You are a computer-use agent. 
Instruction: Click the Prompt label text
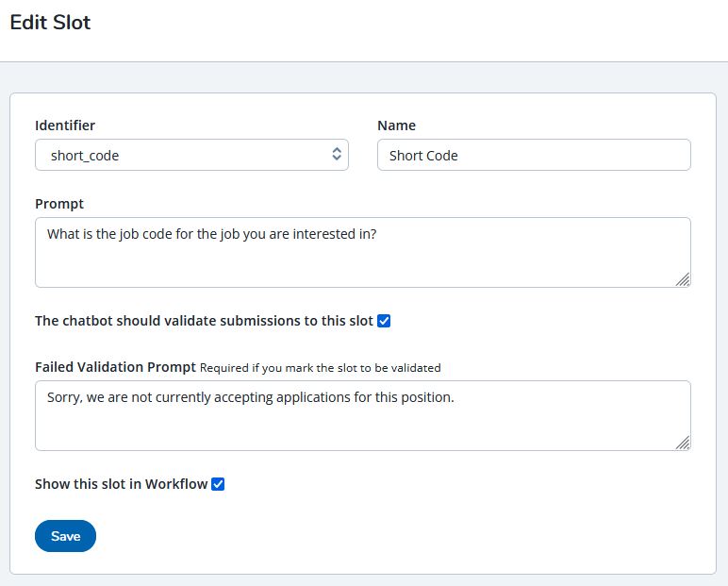pyautogui.click(x=59, y=204)
